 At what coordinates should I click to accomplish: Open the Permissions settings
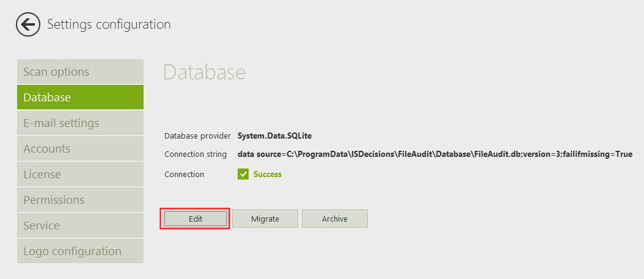click(x=80, y=200)
